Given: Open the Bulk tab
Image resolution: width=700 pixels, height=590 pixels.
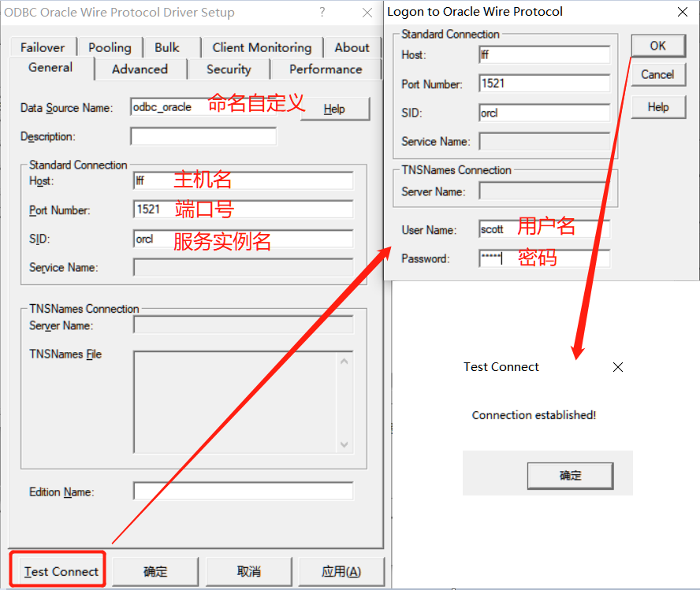Looking at the screenshot, I should click(x=167, y=47).
